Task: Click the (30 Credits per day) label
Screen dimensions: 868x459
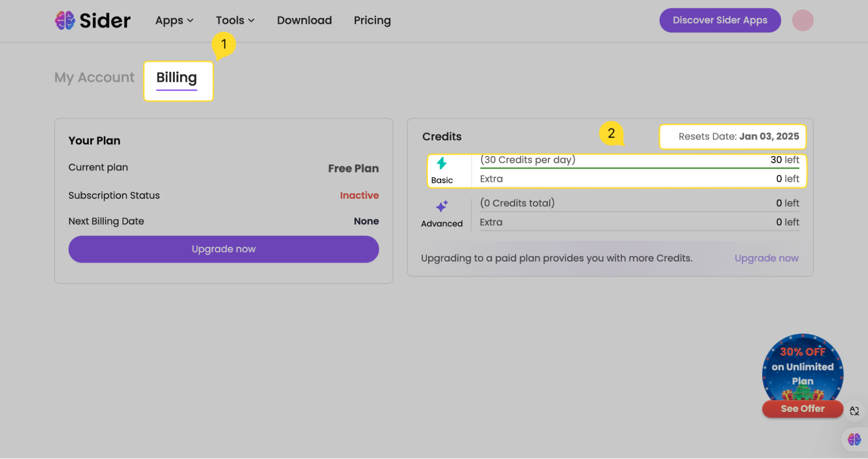Action: pos(528,160)
